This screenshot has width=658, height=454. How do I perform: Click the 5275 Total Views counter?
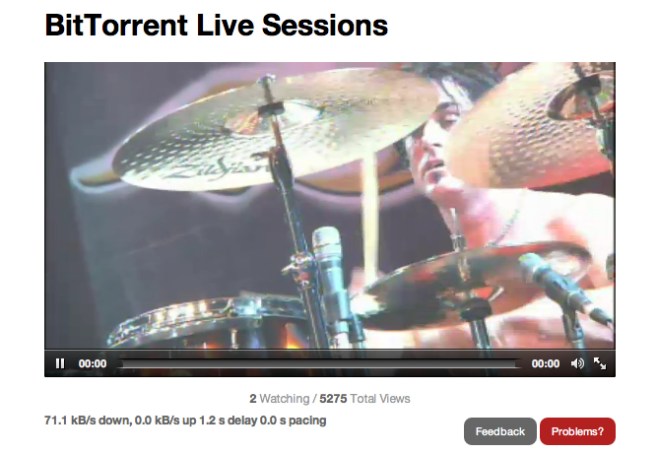[x=365, y=399]
